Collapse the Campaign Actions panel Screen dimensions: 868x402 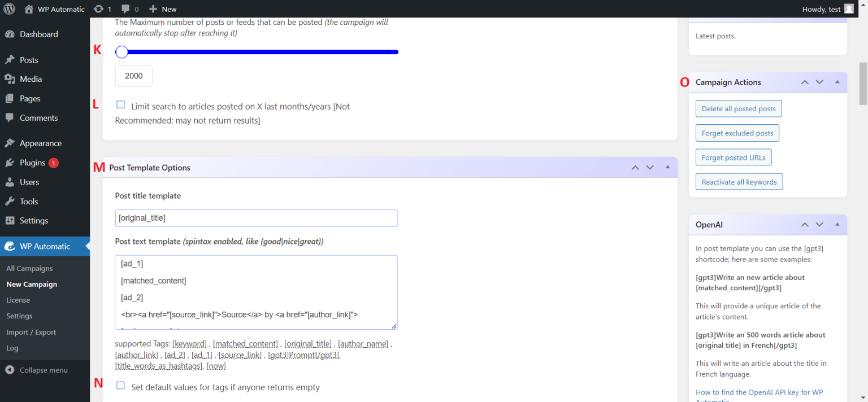click(x=837, y=82)
